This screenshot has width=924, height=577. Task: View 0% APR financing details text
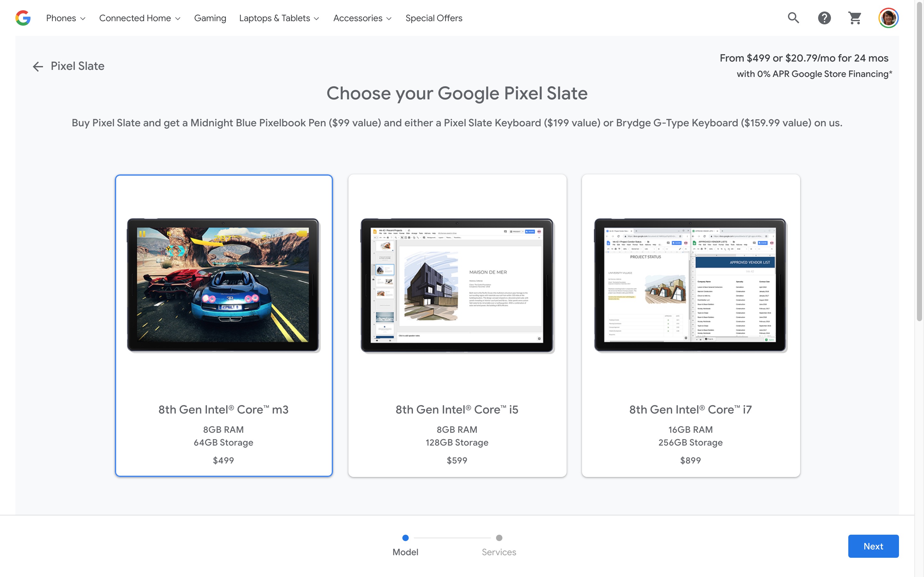(x=814, y=74)
